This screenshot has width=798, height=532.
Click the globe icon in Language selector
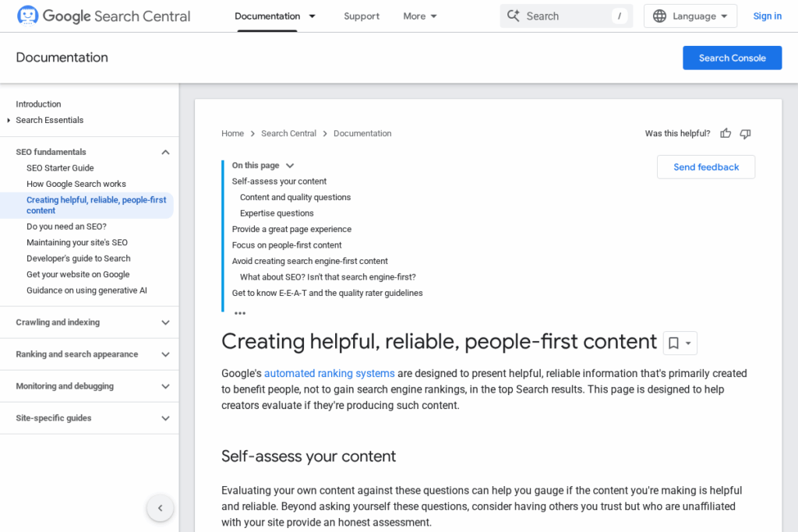(659, 16)
